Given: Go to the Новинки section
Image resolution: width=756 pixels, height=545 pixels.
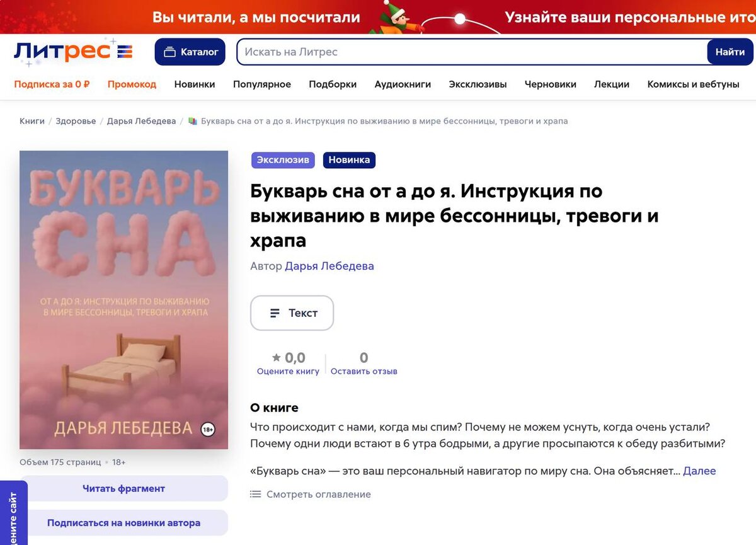Looking at the screenshot, I should pyautogui.click(x=195, y=84).
